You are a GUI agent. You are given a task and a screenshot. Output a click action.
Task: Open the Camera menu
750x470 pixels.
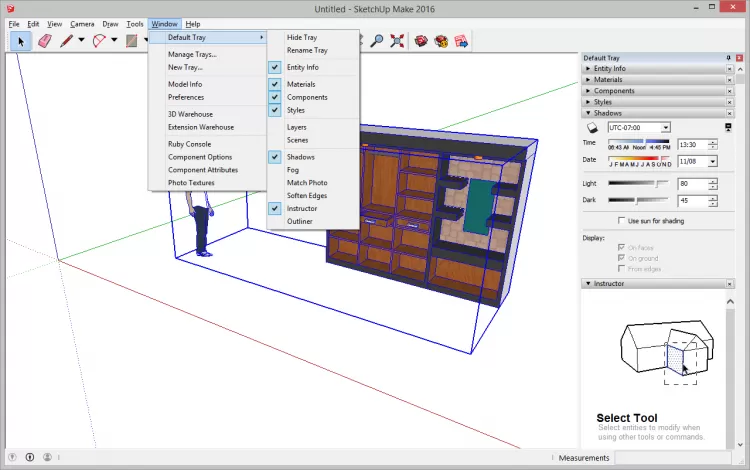82,23
